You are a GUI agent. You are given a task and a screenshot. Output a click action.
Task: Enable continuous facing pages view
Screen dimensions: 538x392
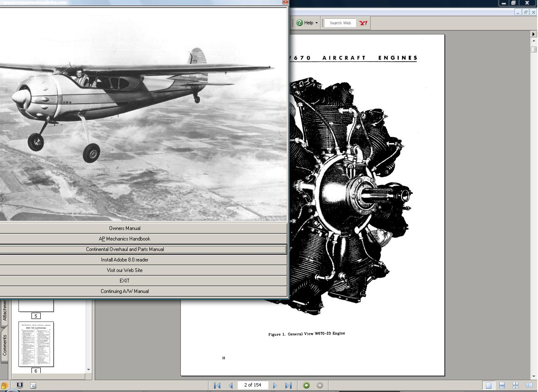click(515, 385)
